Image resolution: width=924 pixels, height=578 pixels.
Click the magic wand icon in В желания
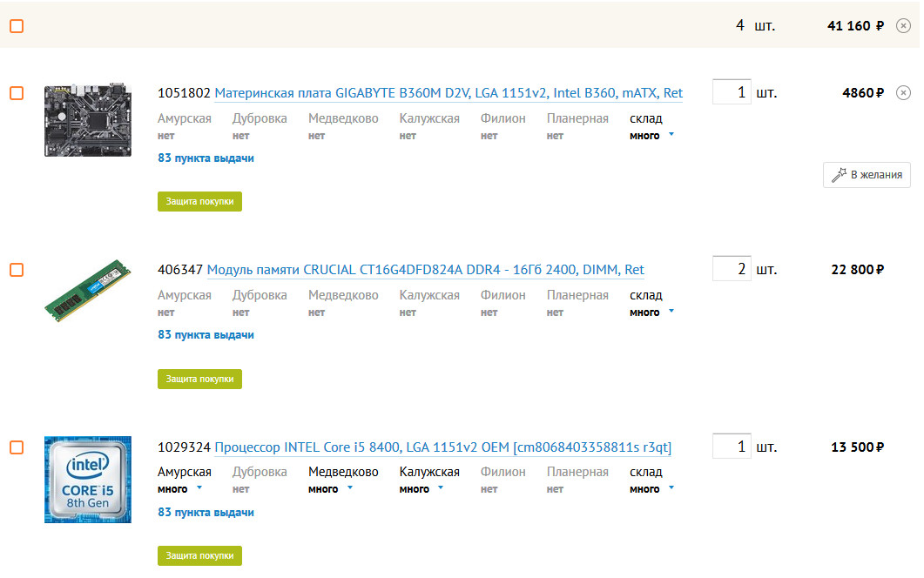click(x=839, y=175)
